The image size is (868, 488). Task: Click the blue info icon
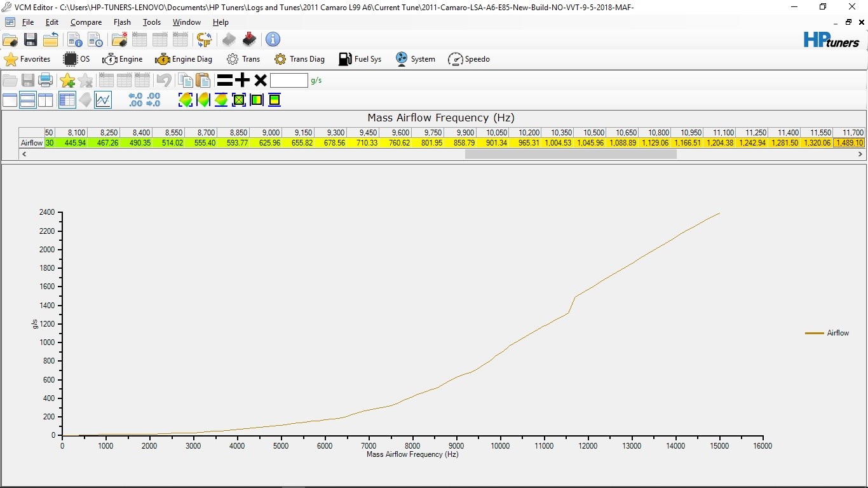click(x=273, y=39)
